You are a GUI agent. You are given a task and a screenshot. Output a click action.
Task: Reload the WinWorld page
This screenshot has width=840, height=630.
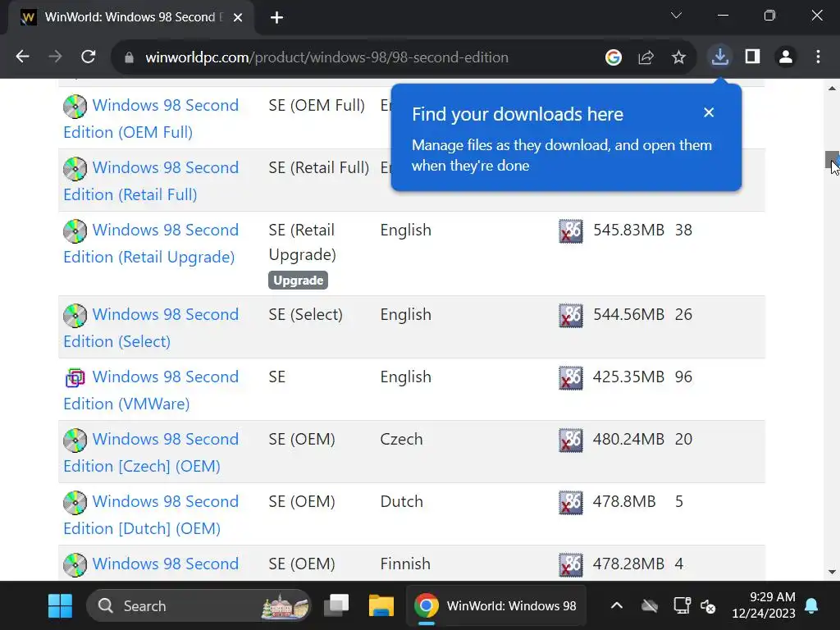(89, 57)
